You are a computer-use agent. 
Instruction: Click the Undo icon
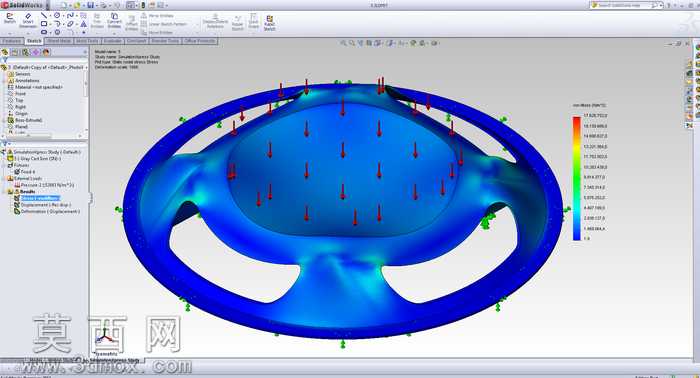pyautogui.click(x=117, y=5)
